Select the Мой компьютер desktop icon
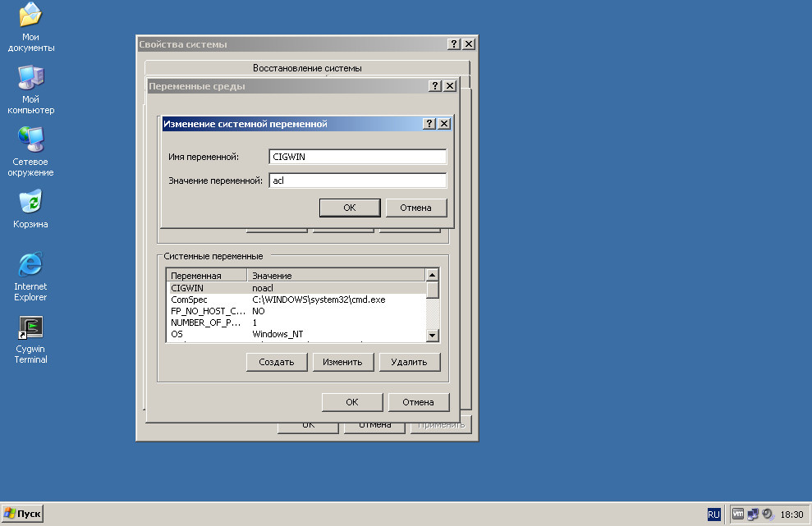 (x=30, y=89)
